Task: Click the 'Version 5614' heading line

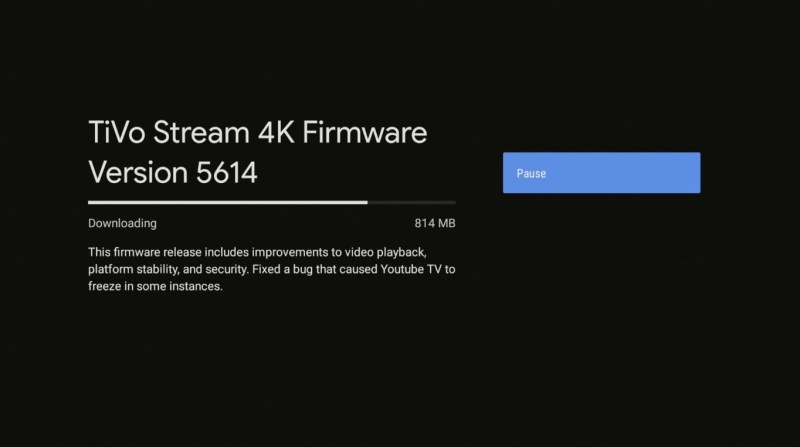Action: tap(173, 172)
